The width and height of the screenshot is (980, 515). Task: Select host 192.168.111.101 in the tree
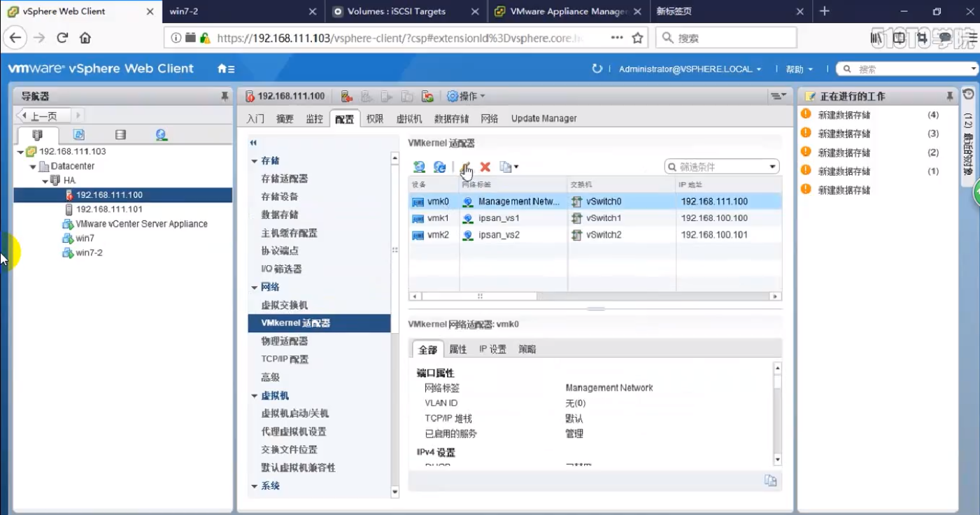pos(109,209)
